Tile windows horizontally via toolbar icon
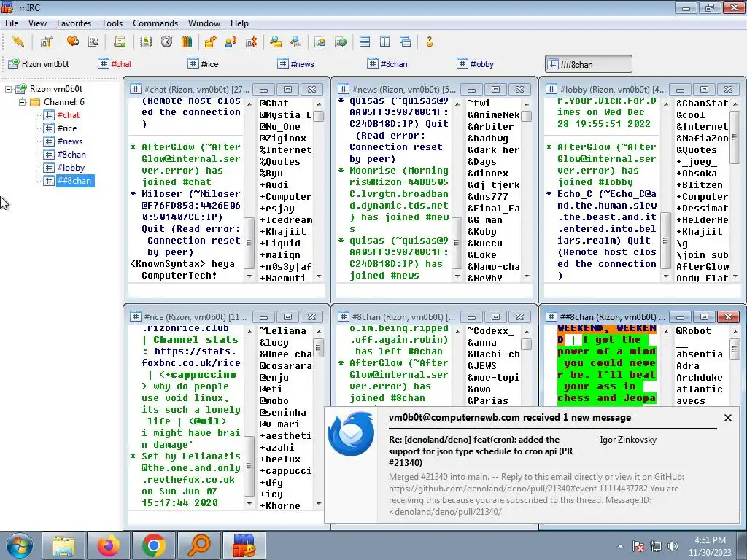Screen dimensions: 747x560 click(x=365, y=42)
